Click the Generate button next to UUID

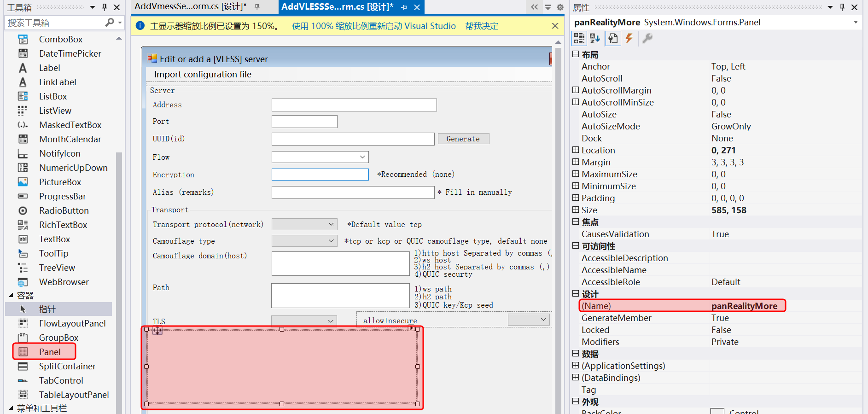pyautogui.click(x=463, y=139)
